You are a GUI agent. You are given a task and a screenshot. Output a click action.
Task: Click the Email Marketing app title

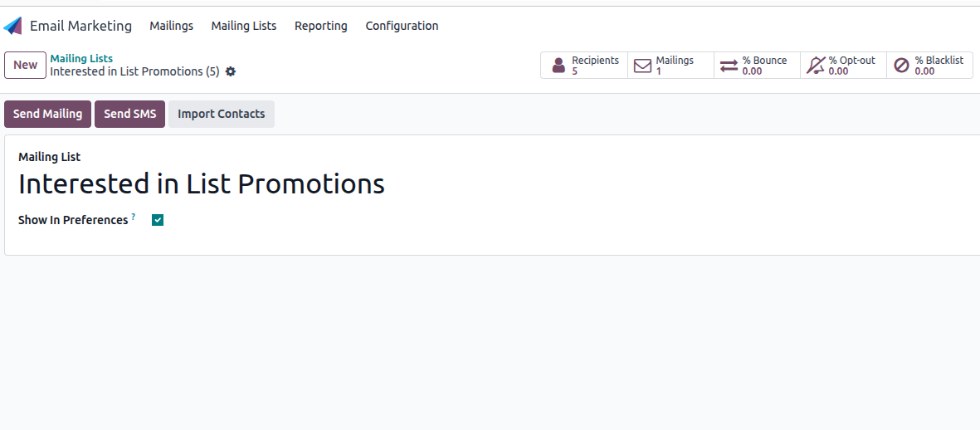[80, 26]
